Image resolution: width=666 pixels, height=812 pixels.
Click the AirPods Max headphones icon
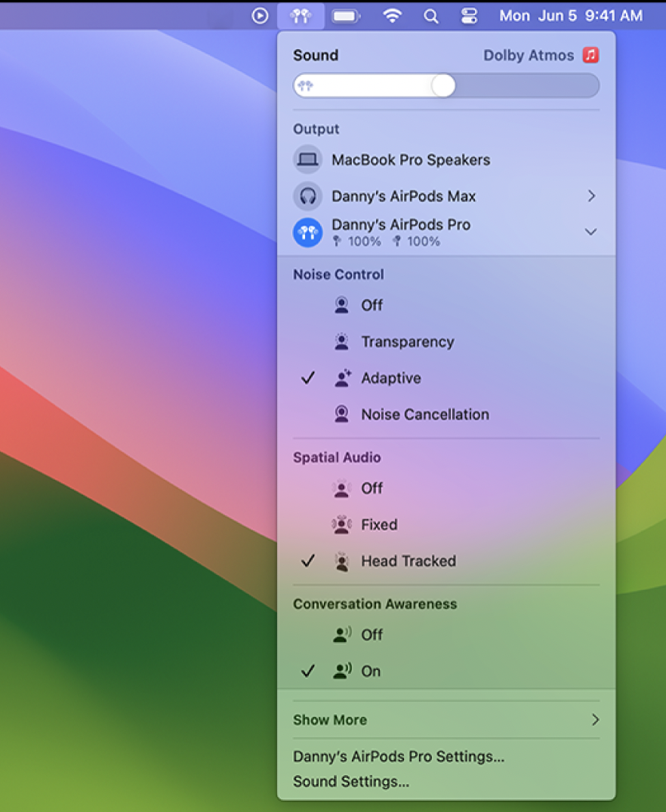[x=308, y=195]
